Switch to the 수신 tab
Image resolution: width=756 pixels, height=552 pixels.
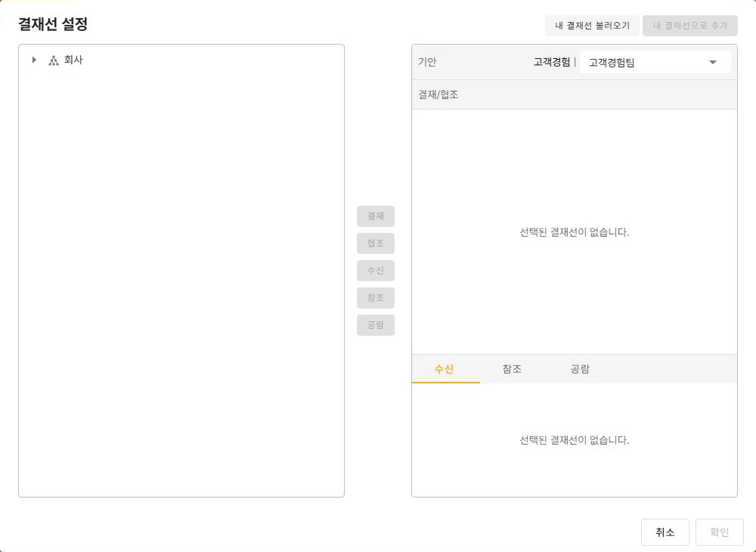click(x=445, y=369)
